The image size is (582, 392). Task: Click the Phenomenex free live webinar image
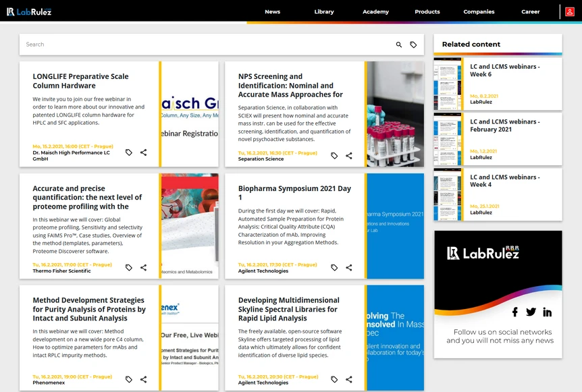190,338
